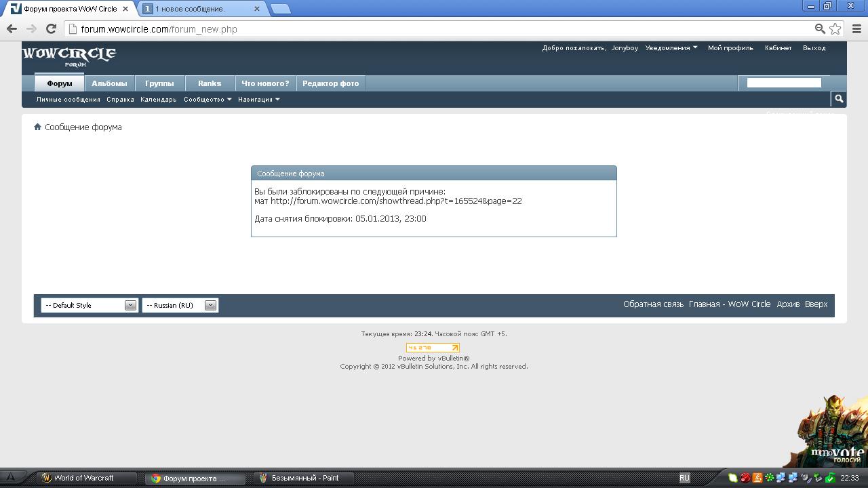Open the Что нового? tab
Screen dimensions: 868x488
(265, 83)
